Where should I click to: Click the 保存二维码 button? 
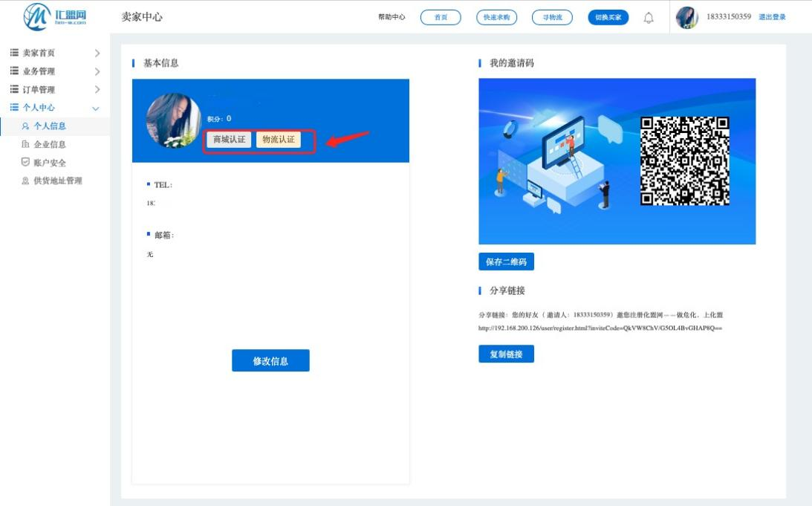506,262
